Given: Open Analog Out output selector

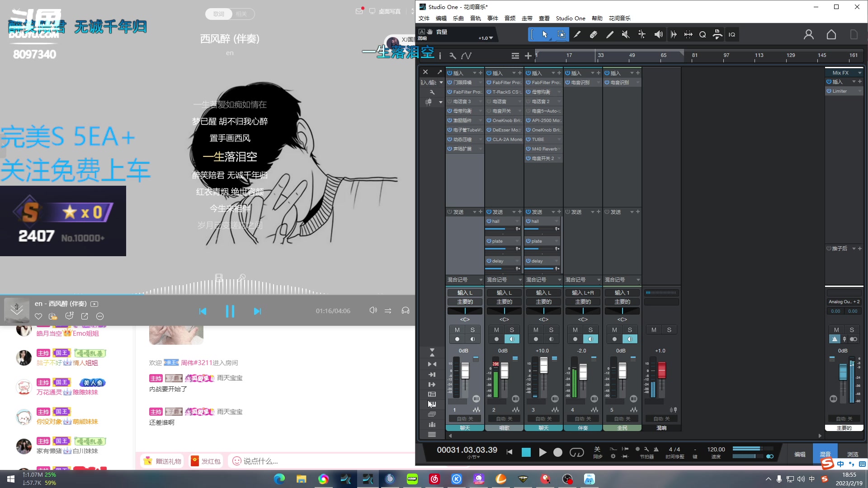Looking at the screenshot, I should tap(844, 302).
